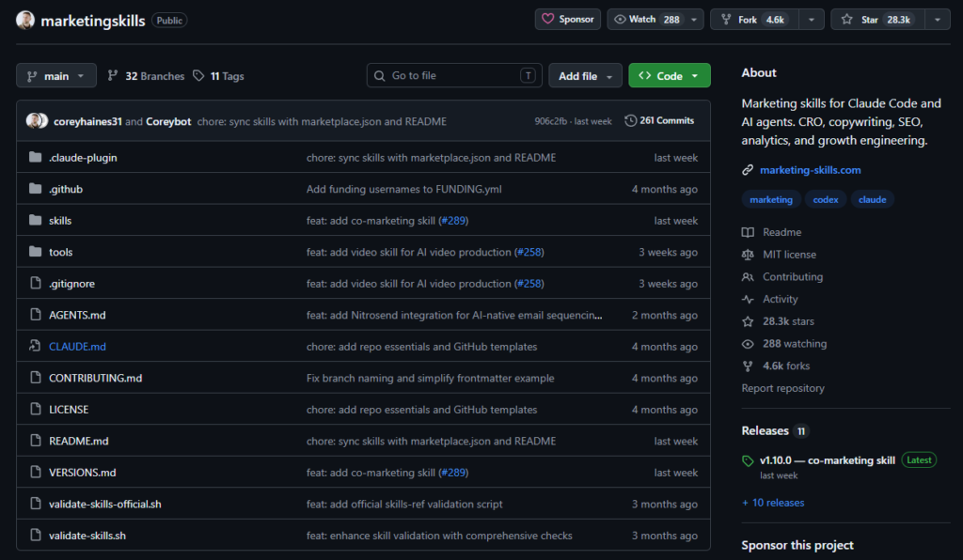The width and height of the screenshot is (963, 560).
Task: Open the CLAUDE.md file name
Action: (77, 347)
